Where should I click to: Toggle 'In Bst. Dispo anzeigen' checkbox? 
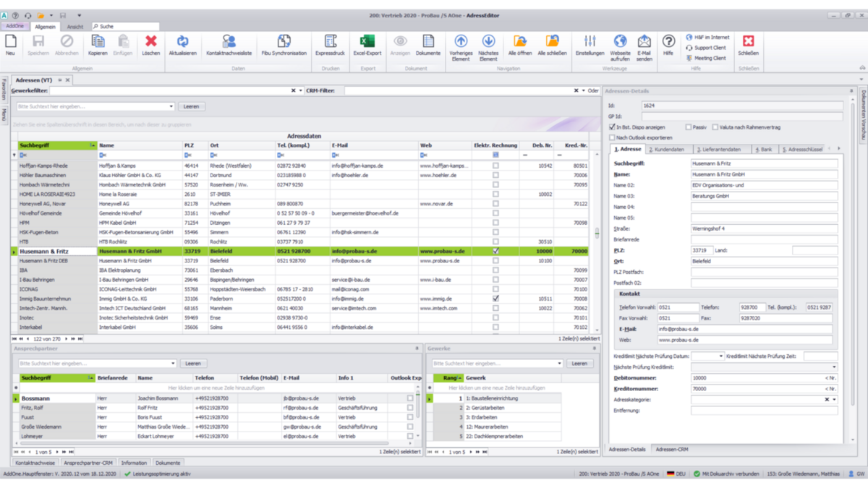pos(613,127)
